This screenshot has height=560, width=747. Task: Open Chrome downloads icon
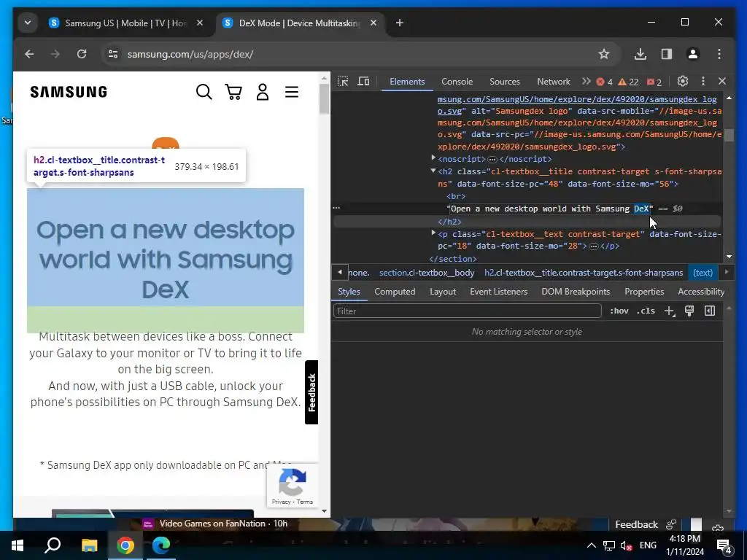click(x=640, y=54)
